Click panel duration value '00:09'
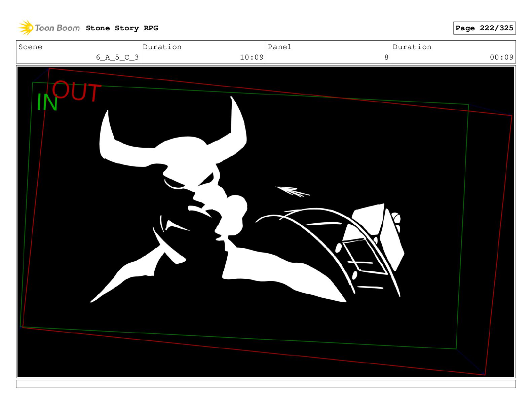 click(501, 57)
